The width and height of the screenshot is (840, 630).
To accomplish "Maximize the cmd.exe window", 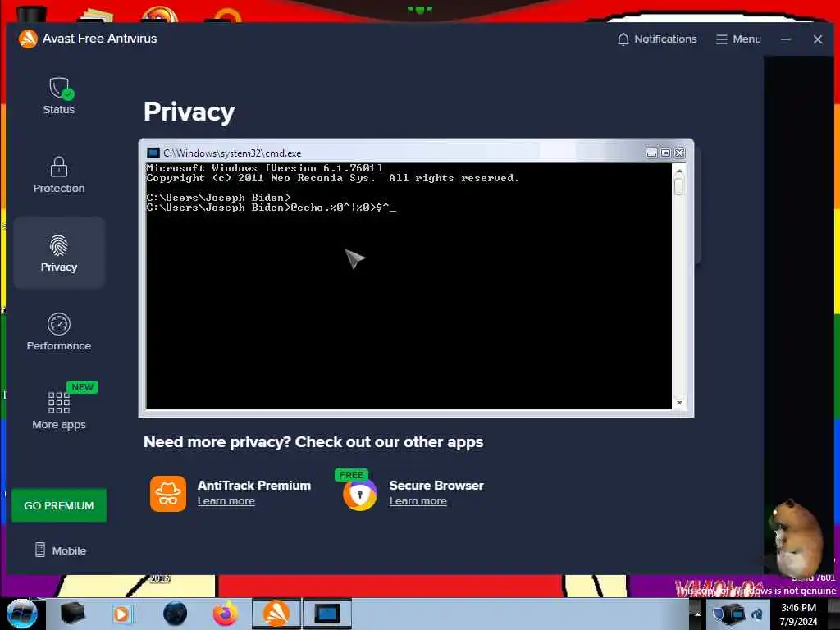I will tap(665, 153).
